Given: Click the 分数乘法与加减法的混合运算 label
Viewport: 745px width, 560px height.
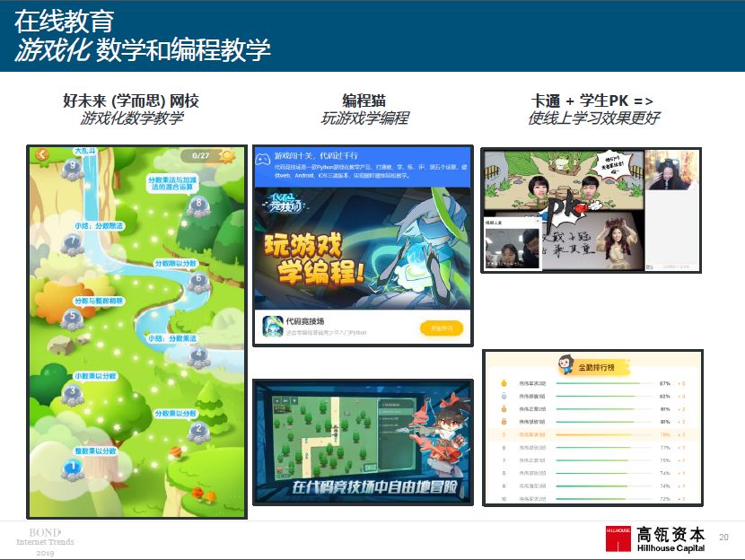Looking at the screenshot, I should click(172, 183).
